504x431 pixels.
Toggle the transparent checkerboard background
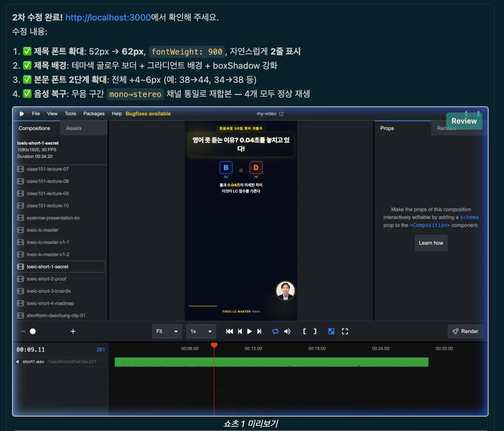point(331,331)
